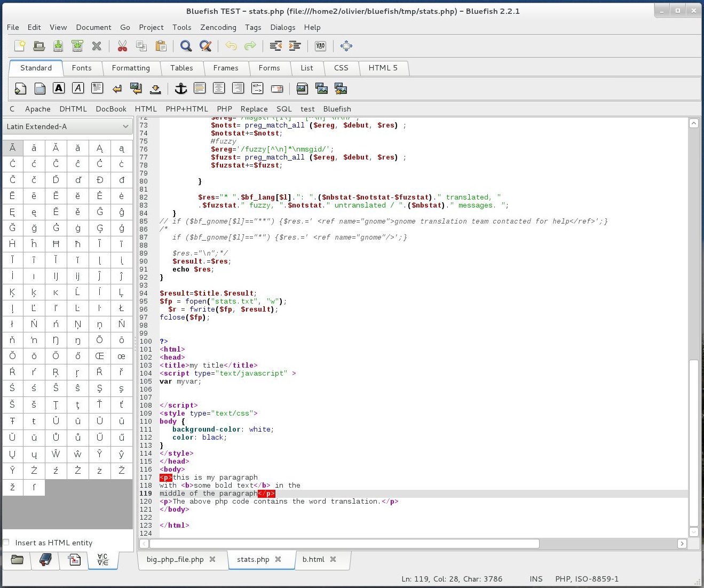This screenshot has height=588, width=704.
Task: Insert non-breaking space icon
Action: click(x=155, y=89)
